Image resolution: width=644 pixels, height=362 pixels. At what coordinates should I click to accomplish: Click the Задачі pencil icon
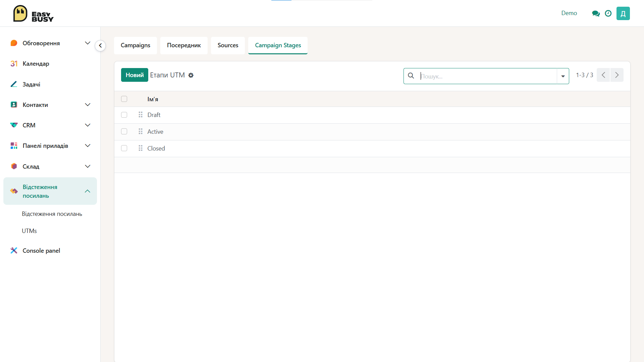pyautogui.click(x=14, y=84)
